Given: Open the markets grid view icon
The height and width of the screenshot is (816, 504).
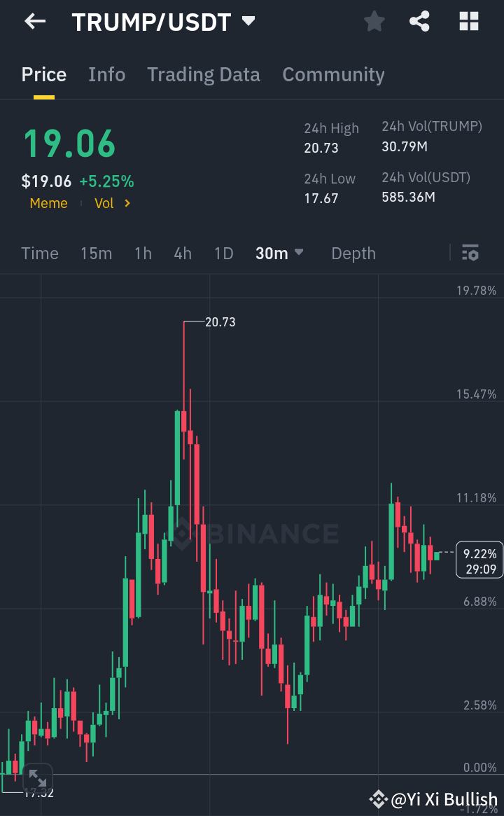Looking at the screenshot, I should point(468,21).
